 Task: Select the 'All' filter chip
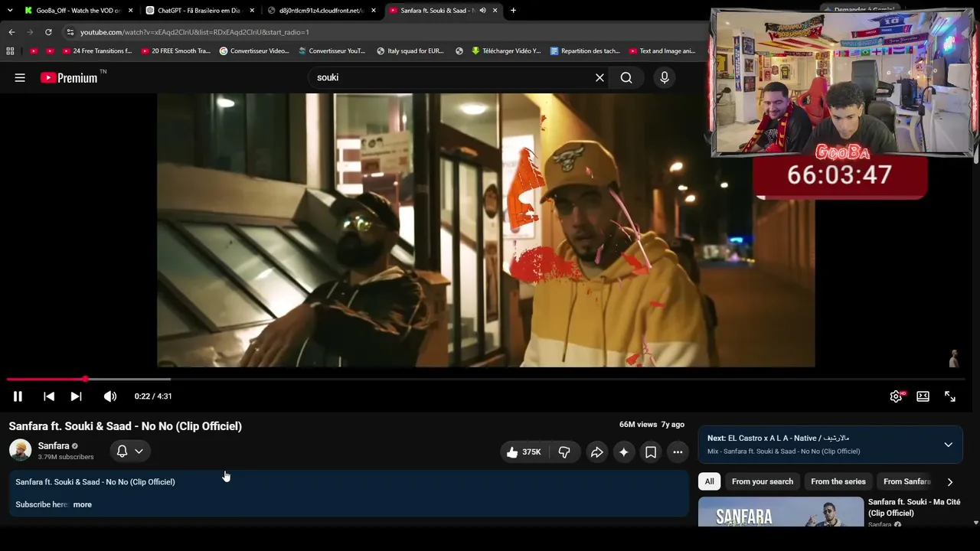(x=709, y=481)
